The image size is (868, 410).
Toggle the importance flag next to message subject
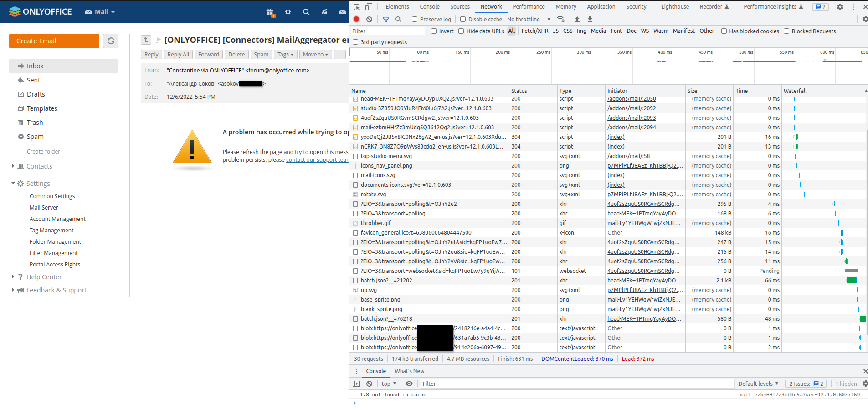click(x=158, y=40)
